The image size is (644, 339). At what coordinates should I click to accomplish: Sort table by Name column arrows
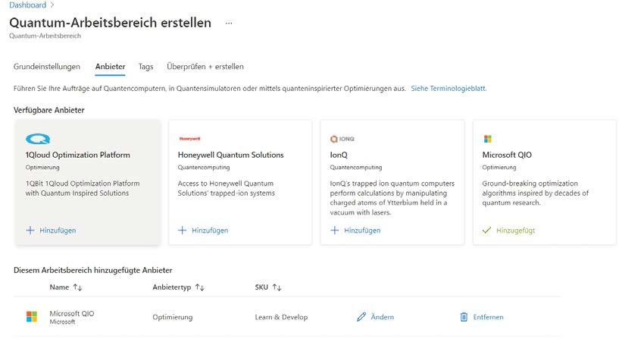pos(77,287)
